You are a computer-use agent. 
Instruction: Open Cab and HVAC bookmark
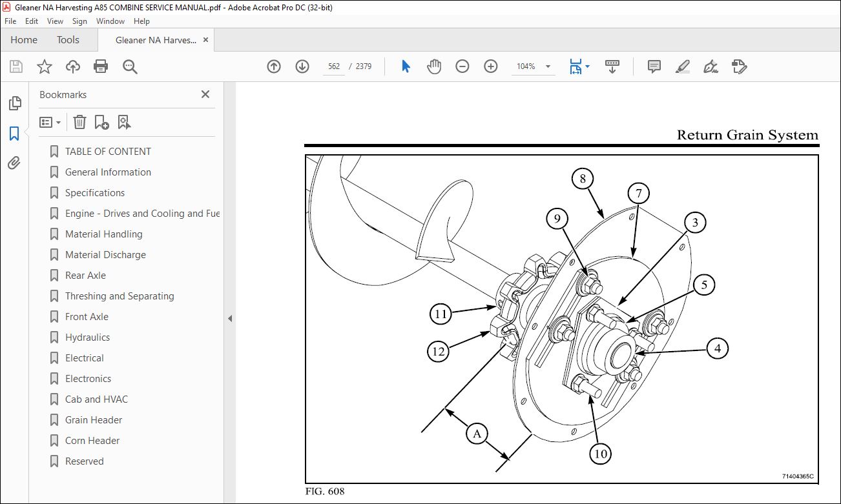tap(96, 399)
